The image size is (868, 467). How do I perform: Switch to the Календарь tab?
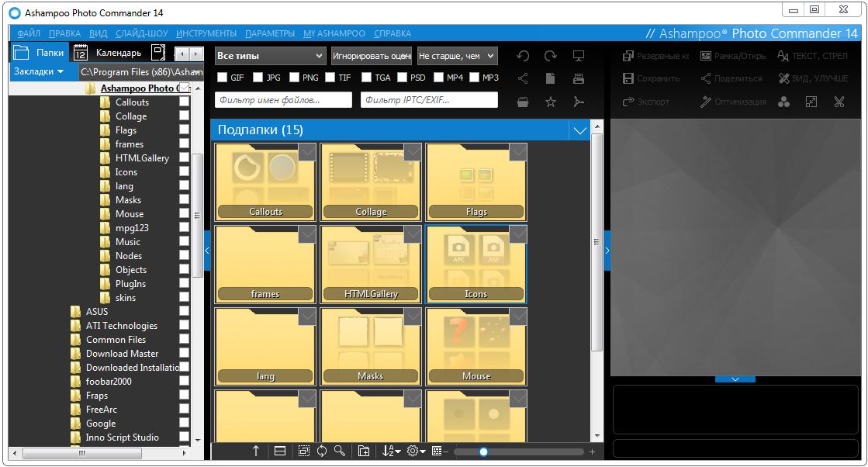(108, 53)
